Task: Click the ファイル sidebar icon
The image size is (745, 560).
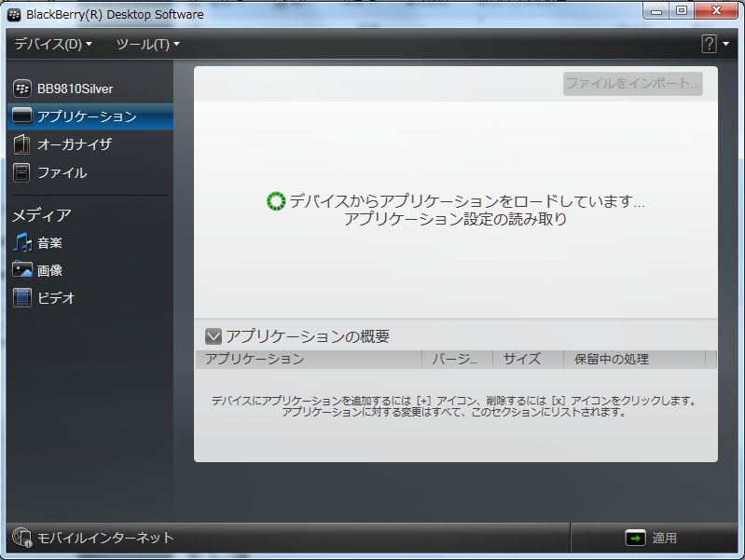Action: coord(21,172)
